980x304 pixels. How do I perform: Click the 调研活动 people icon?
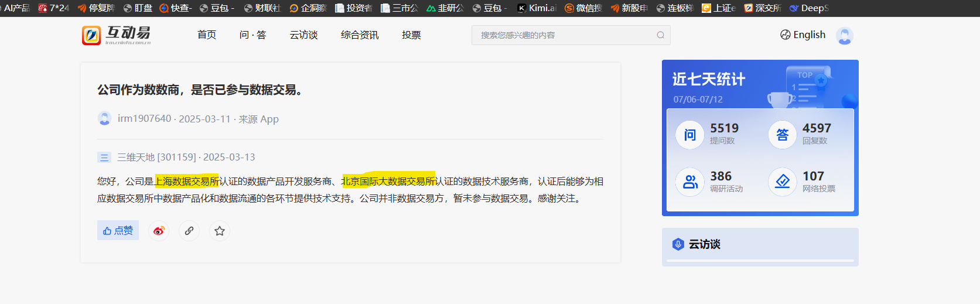[690, 182]
